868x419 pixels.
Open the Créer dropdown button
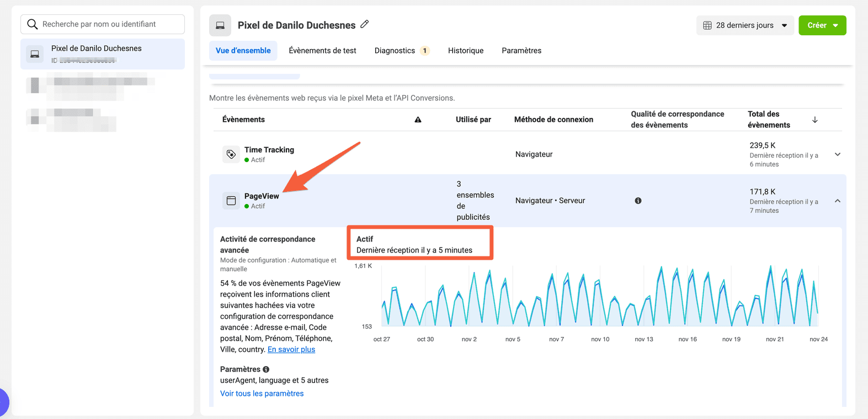pyautogui.click(x=822, y=25)
